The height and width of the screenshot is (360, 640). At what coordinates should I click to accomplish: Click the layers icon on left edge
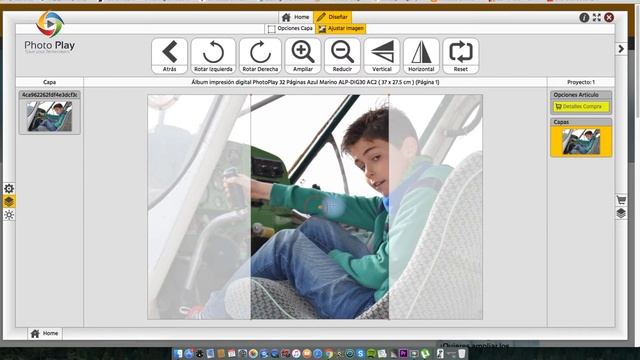click(x=9, y=201)
